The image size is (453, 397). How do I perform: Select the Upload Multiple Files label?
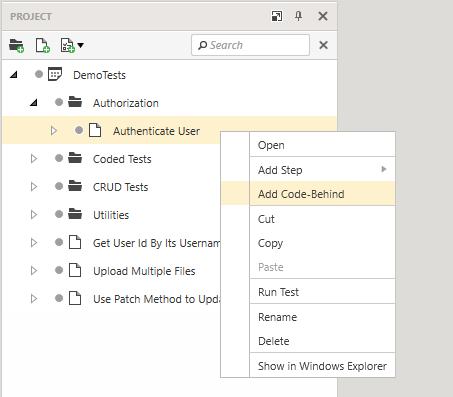[x=144, y=271]
